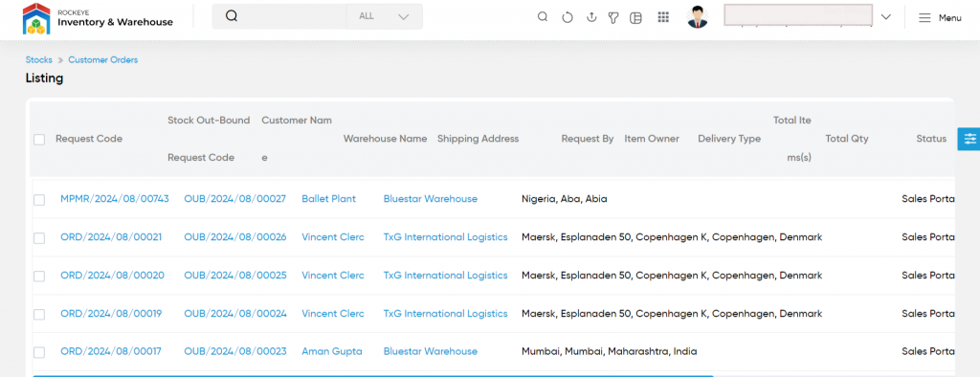The image size is (980, 377).
Task: Click the small search magnifier in toolbar
Action: 543,17
